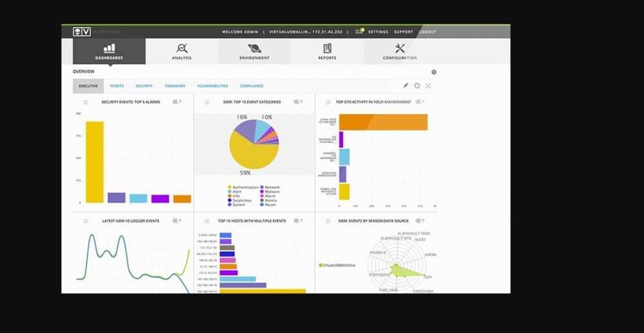
Task: Click the Settings link in header
Action: point(378,32)
